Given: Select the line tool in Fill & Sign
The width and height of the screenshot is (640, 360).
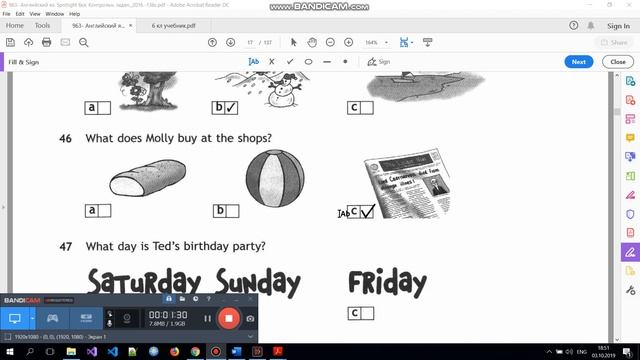Looking at the screenshot, I should pyautogui.click(x=327, y=62).
